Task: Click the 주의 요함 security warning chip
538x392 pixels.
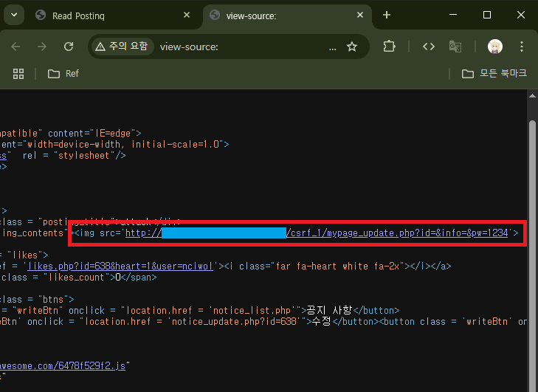Action: pos(122,47)
